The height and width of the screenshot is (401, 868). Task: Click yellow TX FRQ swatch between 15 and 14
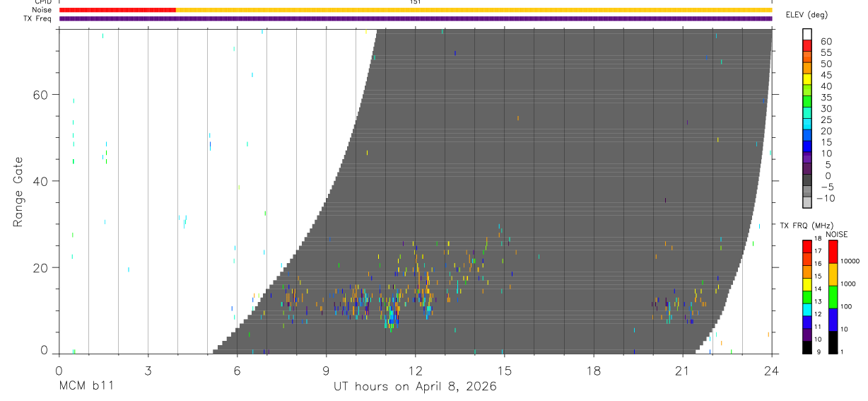point(807,283)
